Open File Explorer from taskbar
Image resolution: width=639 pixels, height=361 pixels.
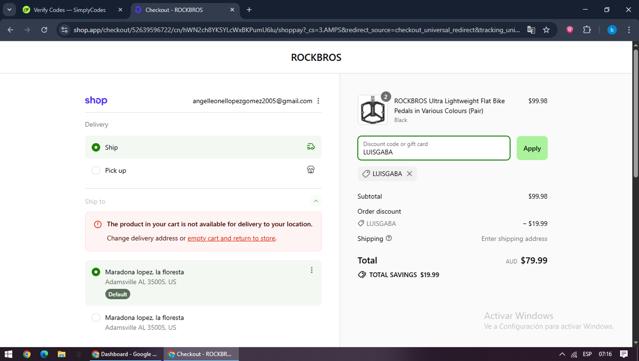(x=62, y=354)
